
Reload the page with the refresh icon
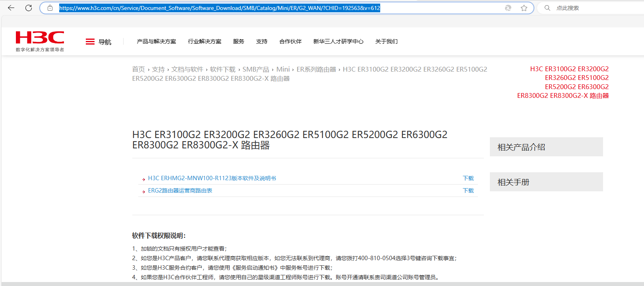29,8
